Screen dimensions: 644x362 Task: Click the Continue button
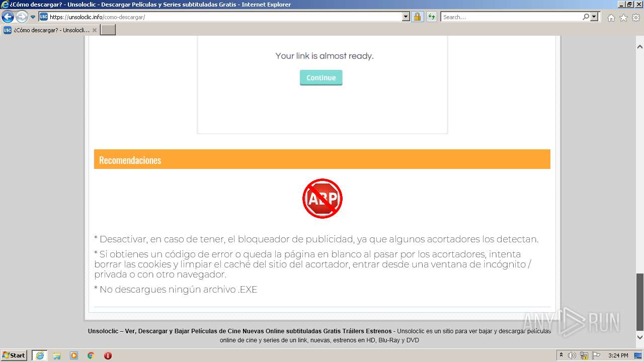click(x=321, y=77)
